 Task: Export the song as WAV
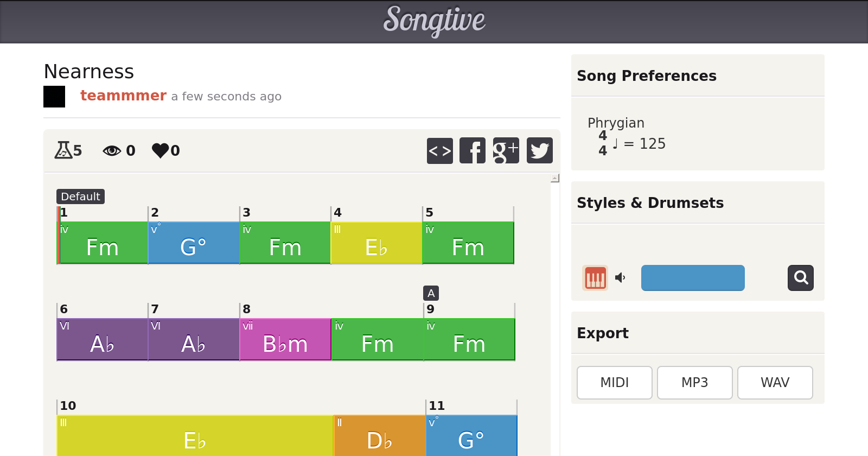coord(775,383)
